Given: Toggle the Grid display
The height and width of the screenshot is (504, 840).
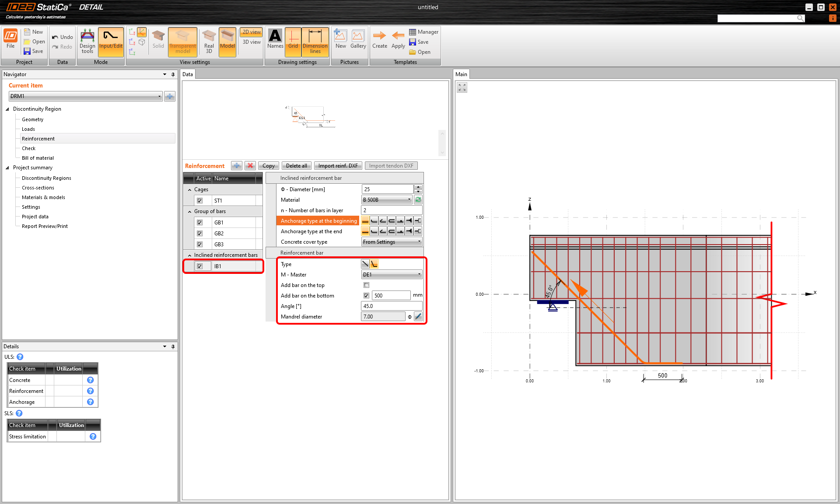Looking at the screenshot, I should tap(293, 42).
